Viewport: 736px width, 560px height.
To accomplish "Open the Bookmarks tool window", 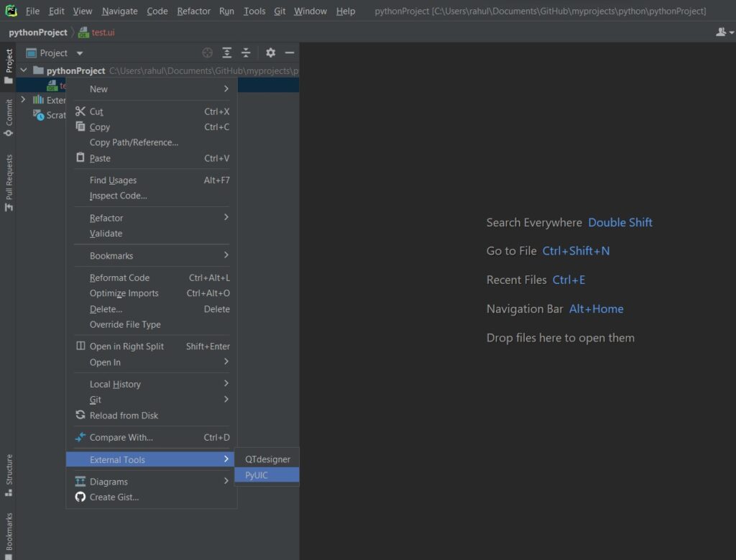I will pos(9,531).
